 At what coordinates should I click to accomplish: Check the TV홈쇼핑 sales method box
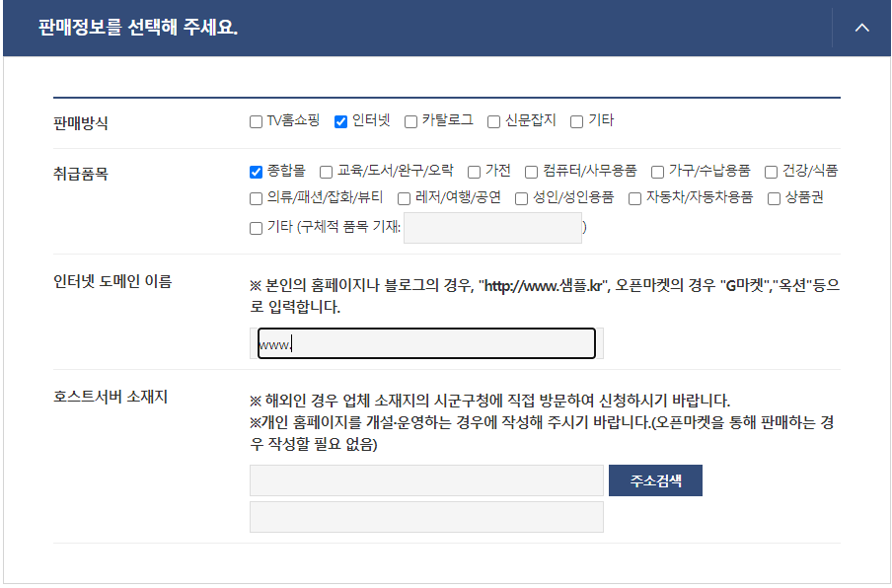pyautogui.click(x=256, y=121)
